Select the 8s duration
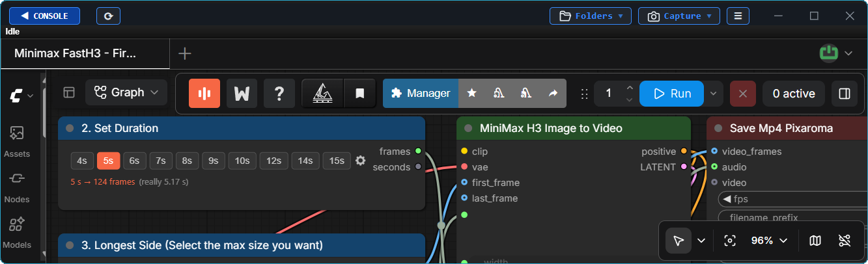Screen dimensions: 868x264 [187, 161]
